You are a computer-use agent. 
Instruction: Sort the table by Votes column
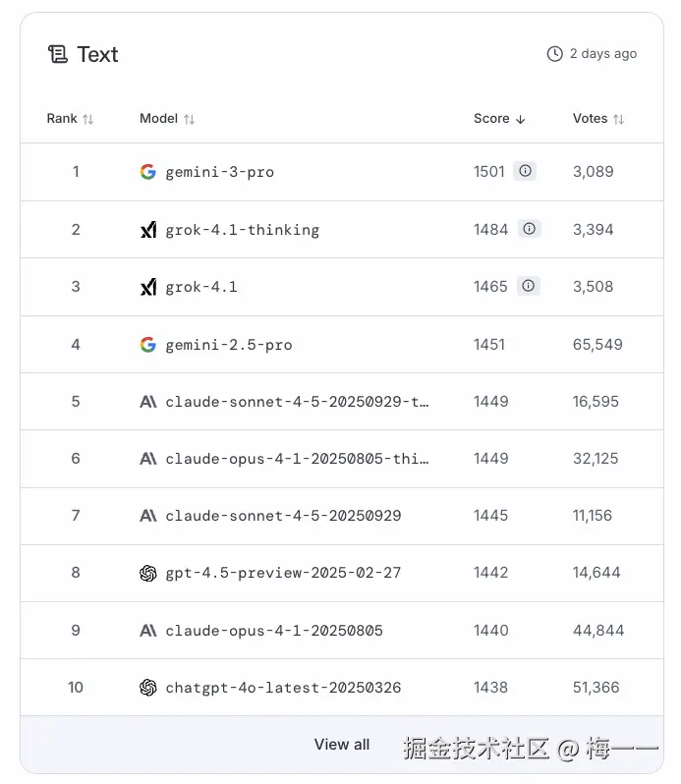pyautogui.click(x=598, y=119)
